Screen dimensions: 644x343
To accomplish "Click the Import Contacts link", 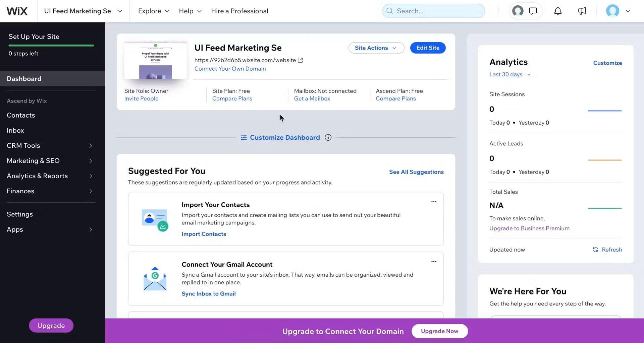I will tap(204, 234).
